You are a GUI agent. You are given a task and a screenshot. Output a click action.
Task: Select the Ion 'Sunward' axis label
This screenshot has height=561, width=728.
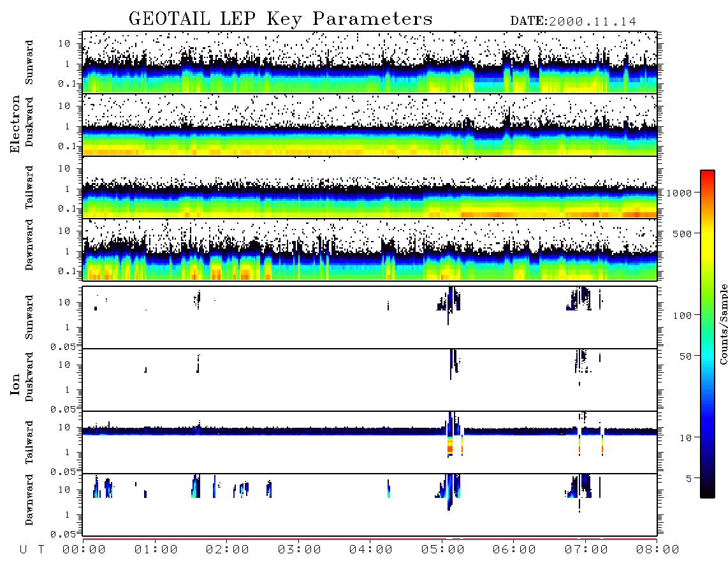coord(29,317)
